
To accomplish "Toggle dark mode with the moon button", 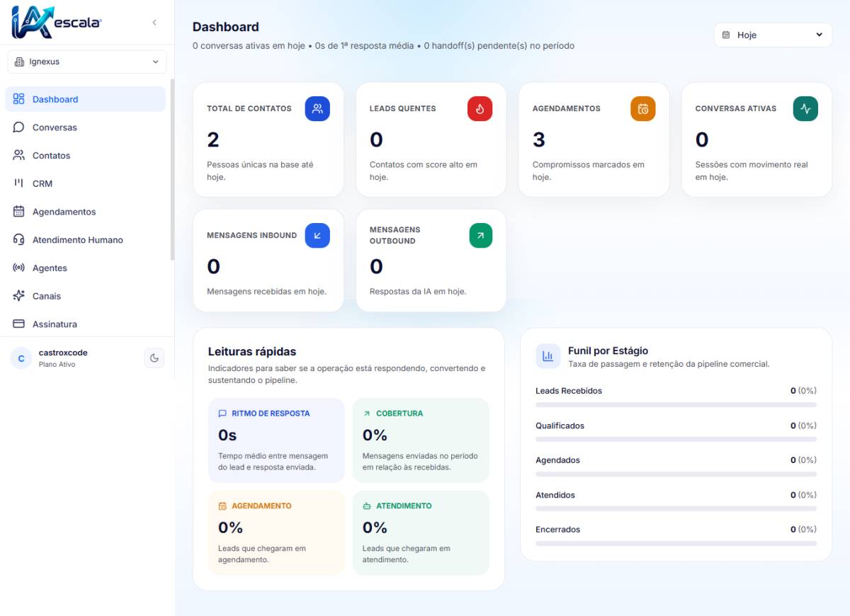I will click(154, 358).
